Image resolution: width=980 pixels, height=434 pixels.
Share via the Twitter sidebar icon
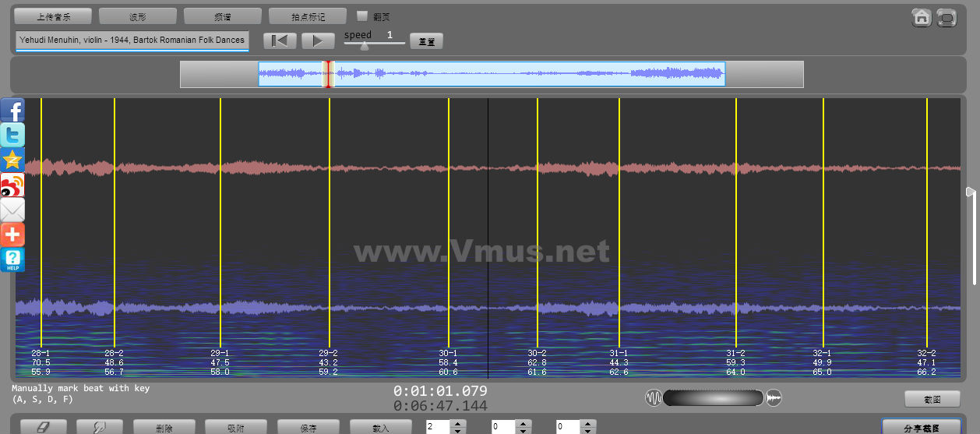point(12,136)
